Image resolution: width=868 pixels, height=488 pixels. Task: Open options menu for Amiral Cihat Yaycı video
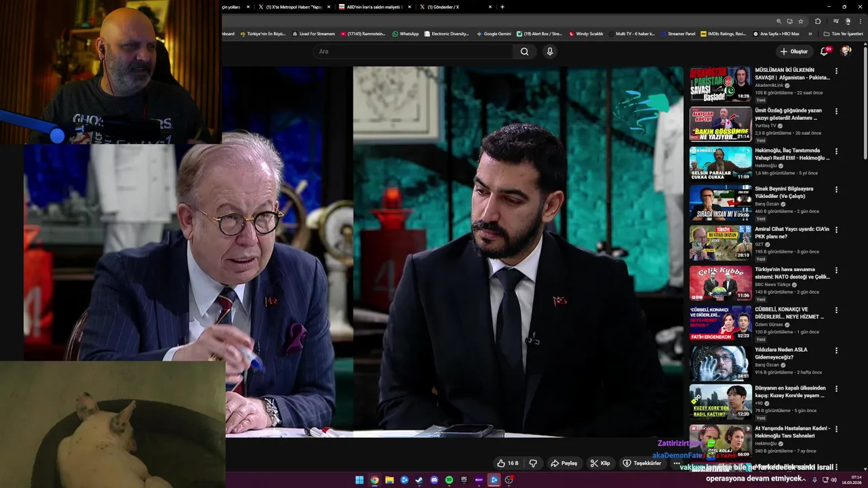tap(836, 230)
